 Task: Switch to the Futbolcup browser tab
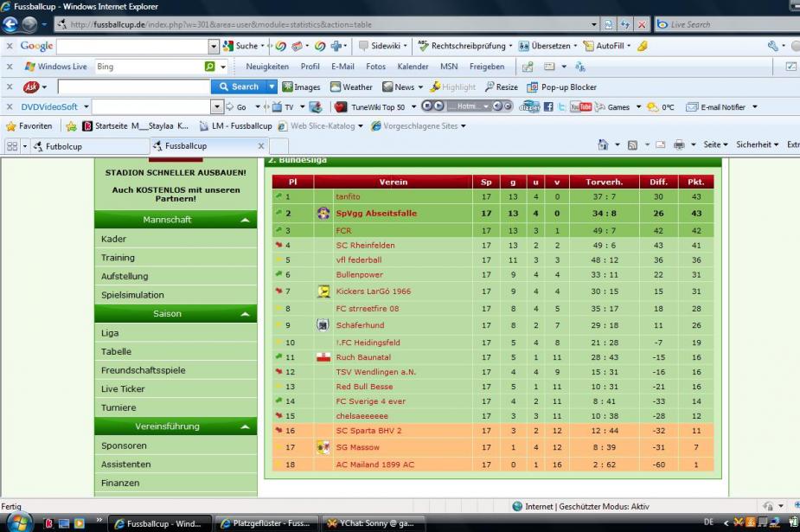(x=63, y=146)
